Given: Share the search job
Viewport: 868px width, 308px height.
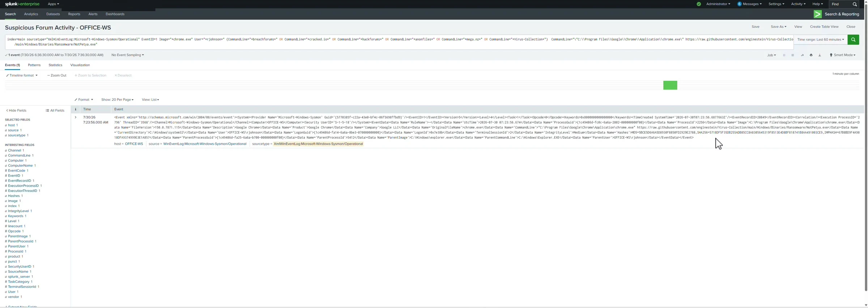Looking at the screenshot, I should tap(802, 55).
